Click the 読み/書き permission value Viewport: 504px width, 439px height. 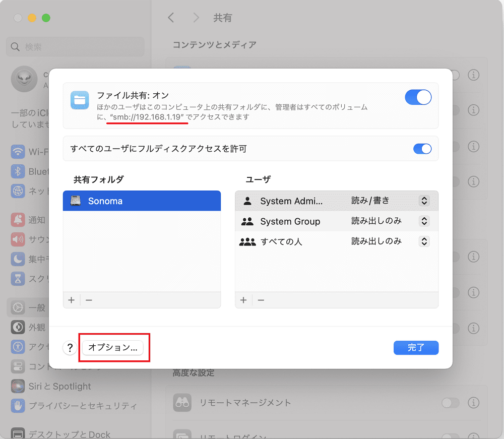(x=370, y=201)
